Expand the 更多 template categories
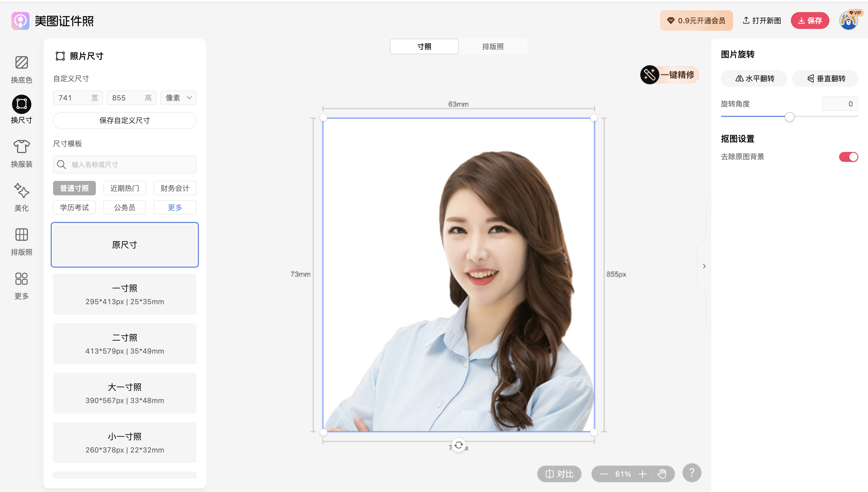Image resolution: width=868 pixels, height=492 pixels. 175,207
